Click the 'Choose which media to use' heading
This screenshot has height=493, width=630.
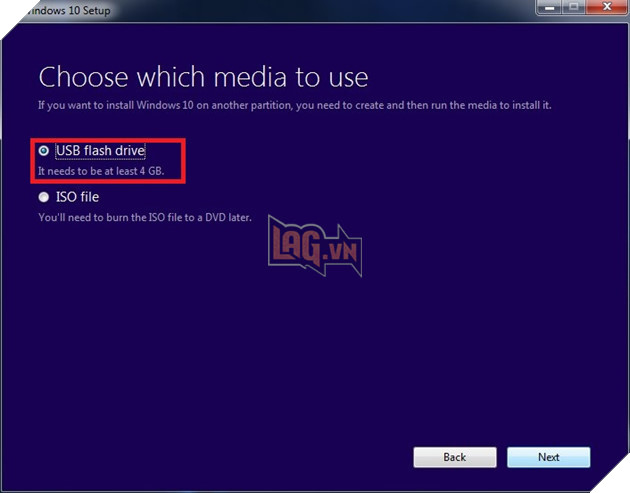point(203,77)
